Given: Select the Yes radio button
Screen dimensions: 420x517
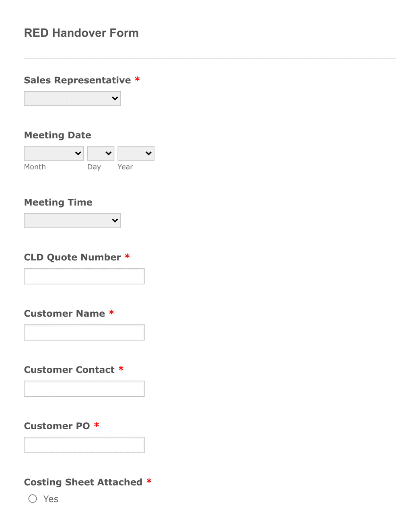Looking at the screenshot, I should [x=32, y=498].
